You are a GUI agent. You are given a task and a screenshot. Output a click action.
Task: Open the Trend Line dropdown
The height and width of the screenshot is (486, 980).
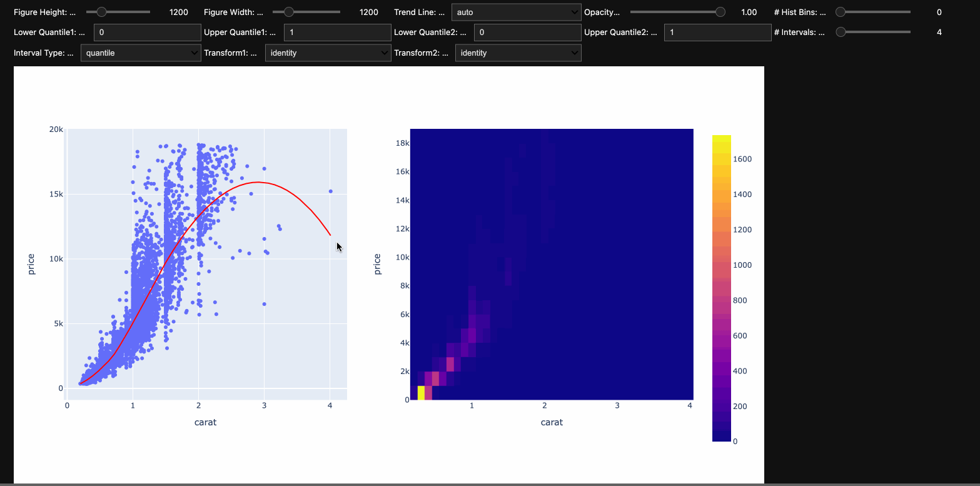point(516,12)
